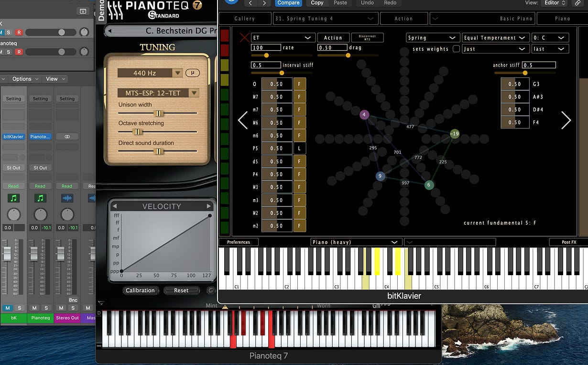Open the Spring tuning type dropdown

(433, 38)
